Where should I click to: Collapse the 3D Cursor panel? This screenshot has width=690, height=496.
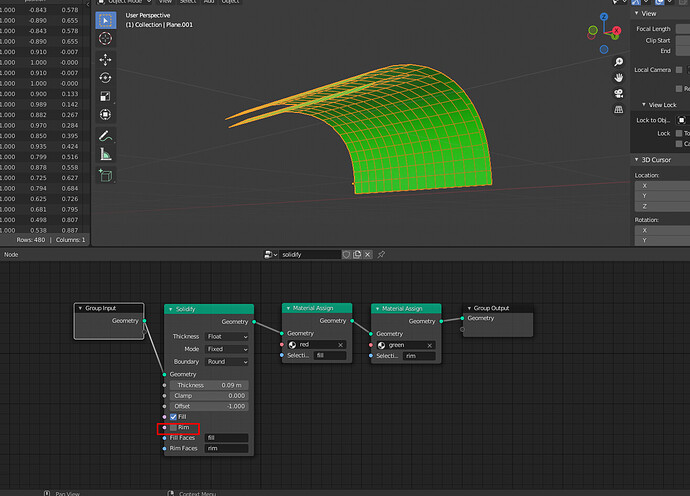tap(636, 160)
